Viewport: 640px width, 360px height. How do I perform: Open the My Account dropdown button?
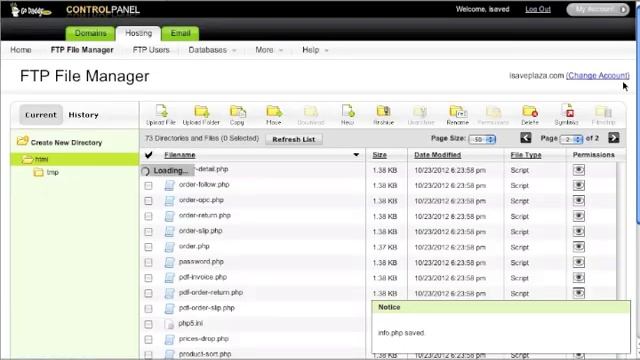pyautogui.click(x=598, y=9)
